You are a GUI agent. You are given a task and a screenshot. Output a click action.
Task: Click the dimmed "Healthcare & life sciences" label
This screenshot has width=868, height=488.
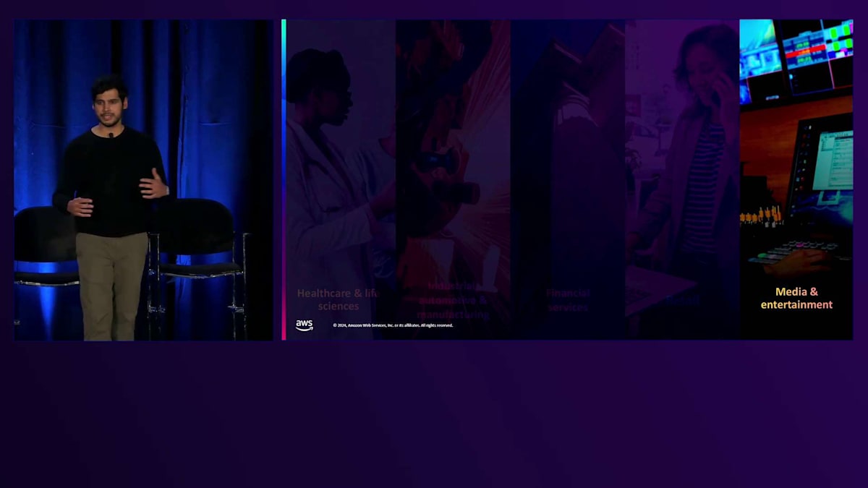(x=338, y=299)
